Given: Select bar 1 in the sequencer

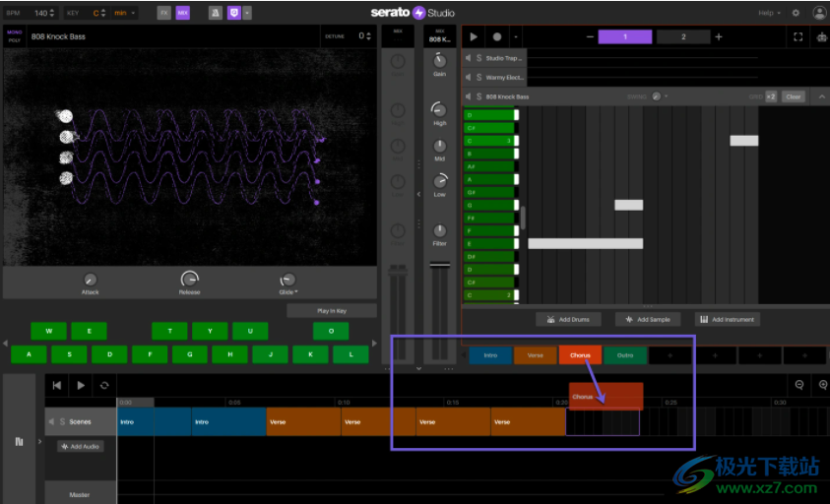Looking at the screenshot, I should click(625, 36).
